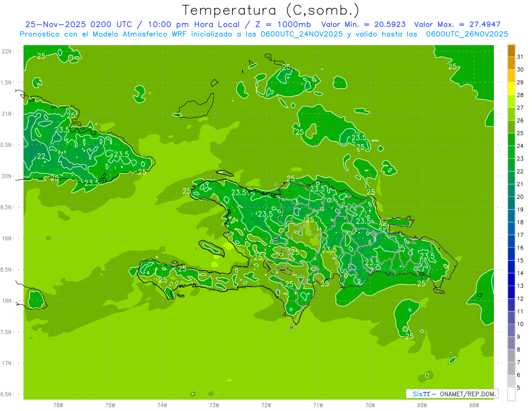532x411 pixels.
Task: Click the legend scale value 20
Action: click(520, 197)
